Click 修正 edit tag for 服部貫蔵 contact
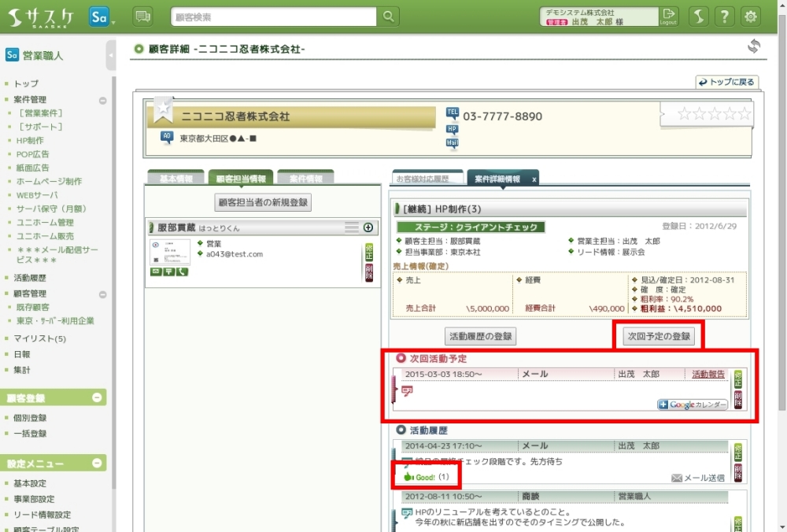The height and width of the screenshot is (532, 787). pos(369,252)
